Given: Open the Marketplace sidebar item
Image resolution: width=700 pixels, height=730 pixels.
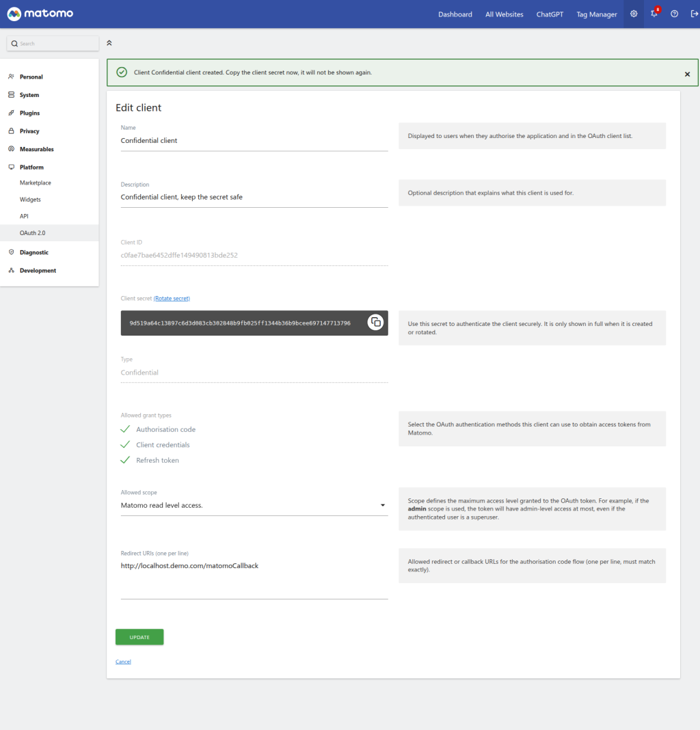Looking at the screenshot, I should (x=36, y=183).
